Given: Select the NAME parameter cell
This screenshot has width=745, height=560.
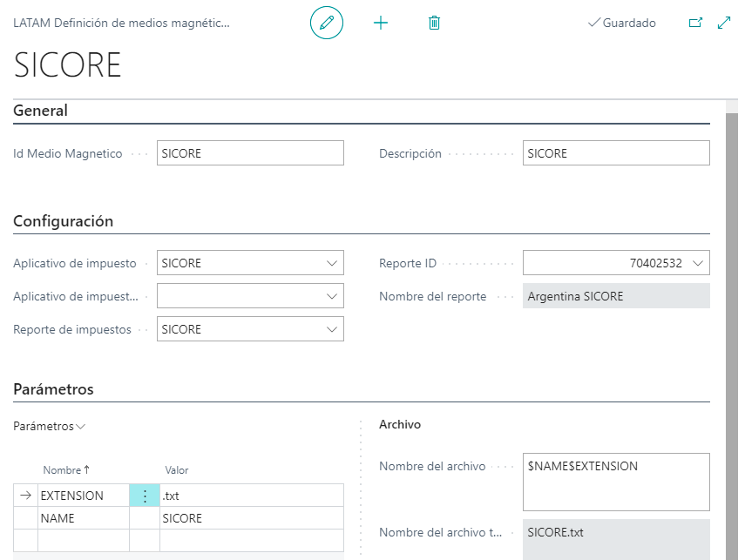Looking at the screenshot, I should point(84,518).
